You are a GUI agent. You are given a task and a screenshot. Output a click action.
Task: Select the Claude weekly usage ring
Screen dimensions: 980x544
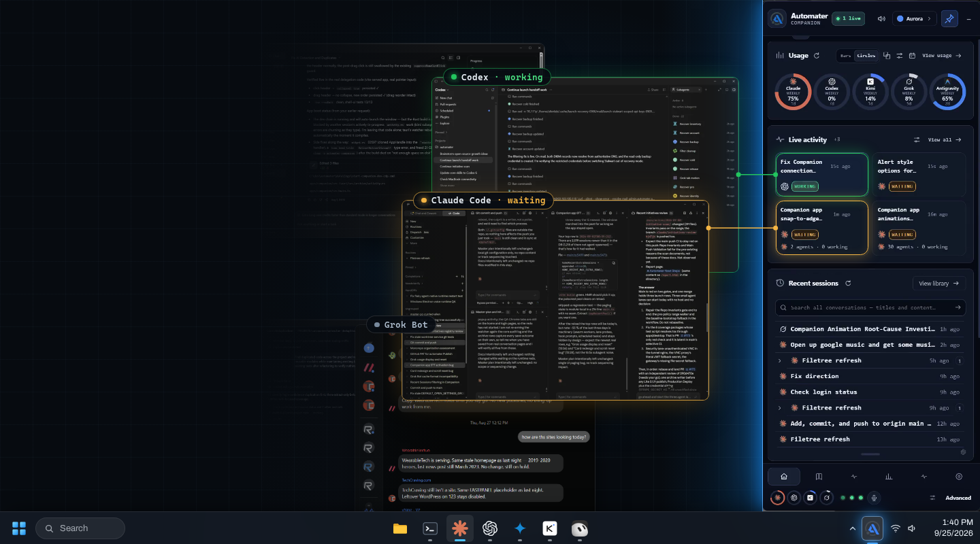point(793,92)
